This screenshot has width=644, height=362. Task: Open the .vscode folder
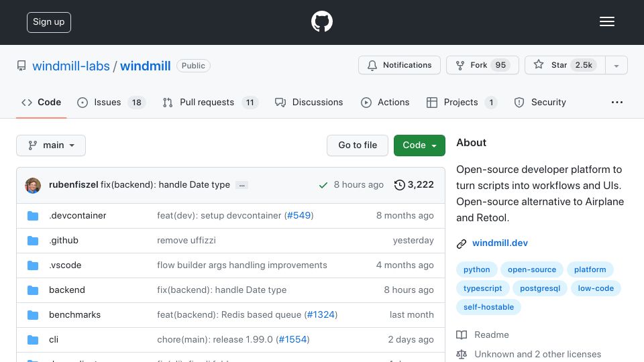pyautogui.click(x=65, y=265)
